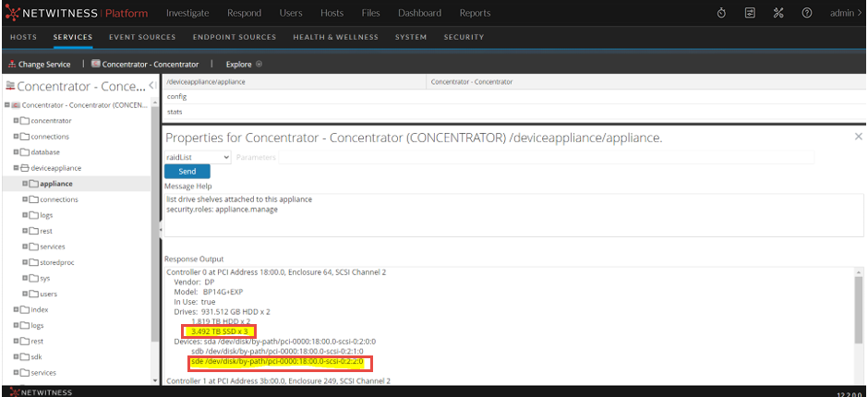Switch to the Event Sources tab

click(x=141, y=37)
